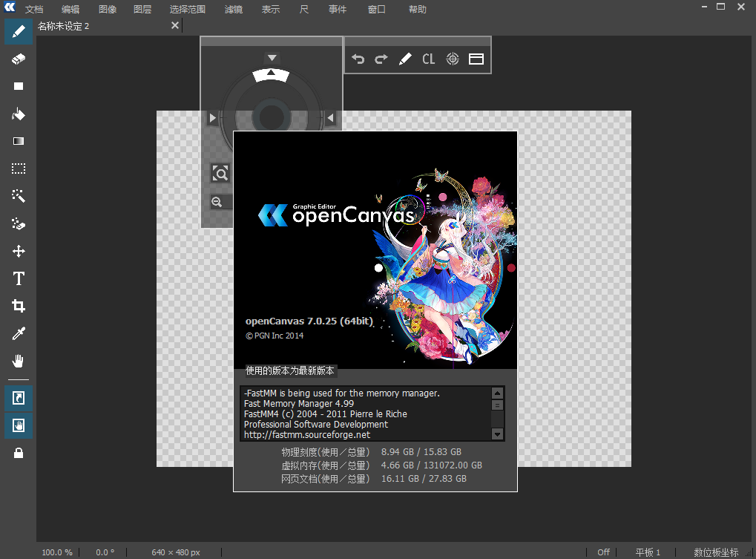
Task: Select the Eyedropper tool
Action: 18,333
